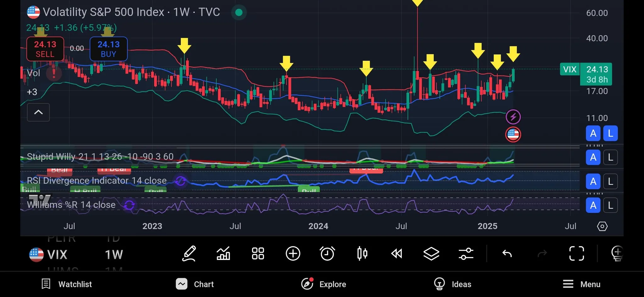Open the layout grid icon

tap(258, 253)
